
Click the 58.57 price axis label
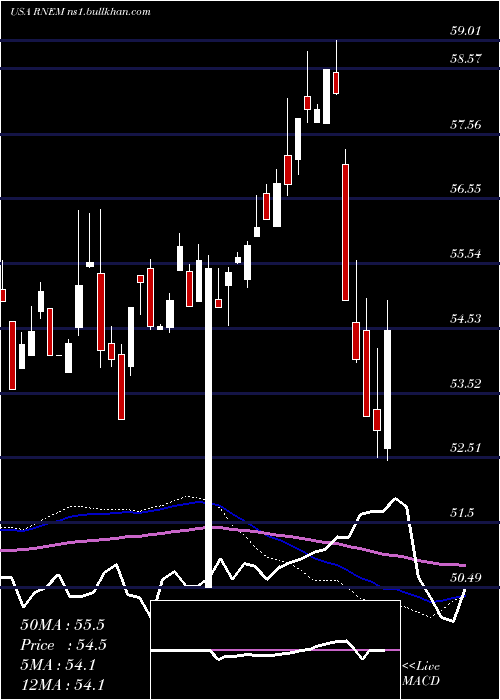(465, 59)
